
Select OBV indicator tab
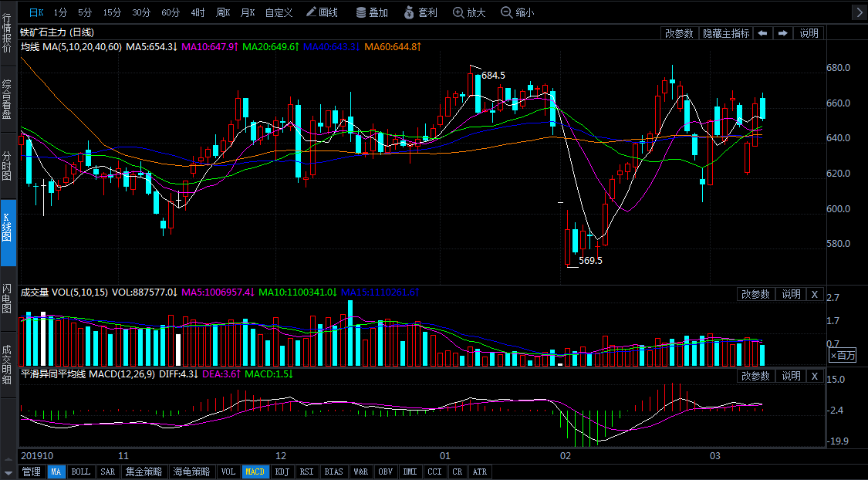point(386,472)
